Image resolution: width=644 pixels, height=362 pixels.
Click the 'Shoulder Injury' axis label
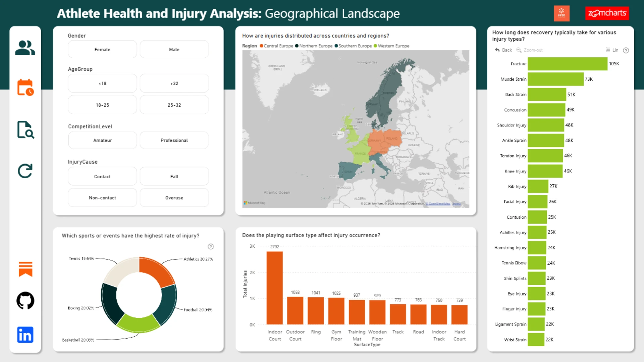pos(512,125)
